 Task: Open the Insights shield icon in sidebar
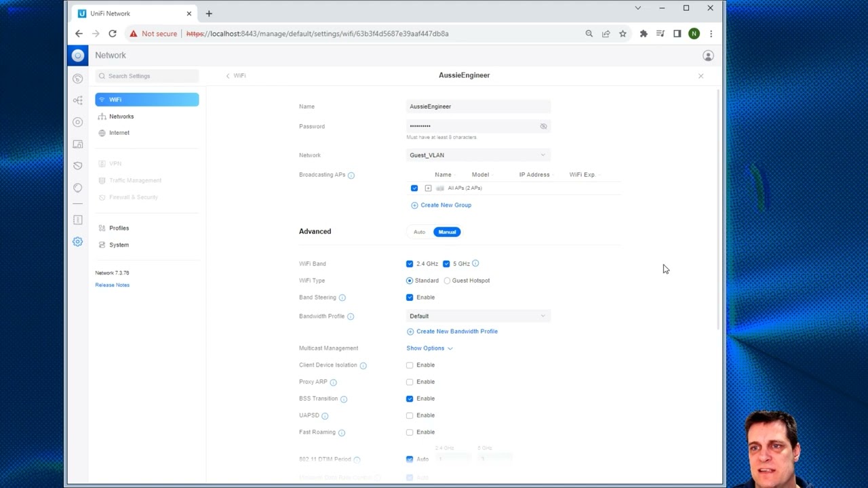[77, 165]
